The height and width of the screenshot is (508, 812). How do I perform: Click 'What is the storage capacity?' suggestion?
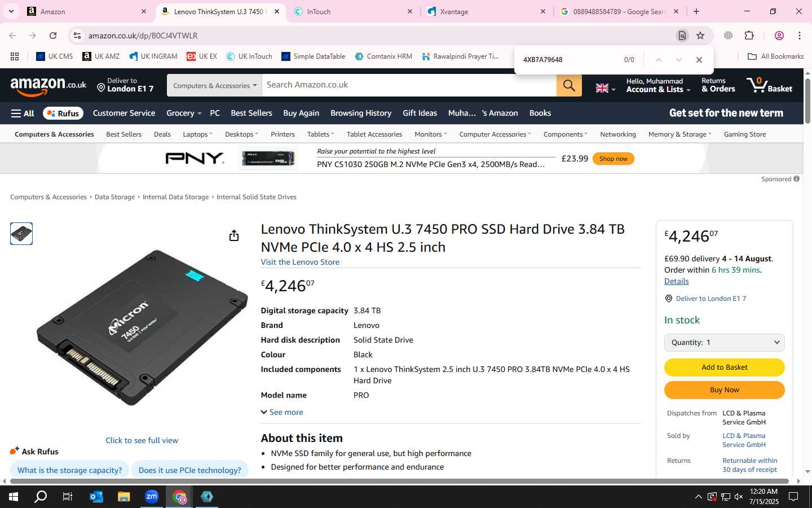pyautogui.click(x=70, y=470)
